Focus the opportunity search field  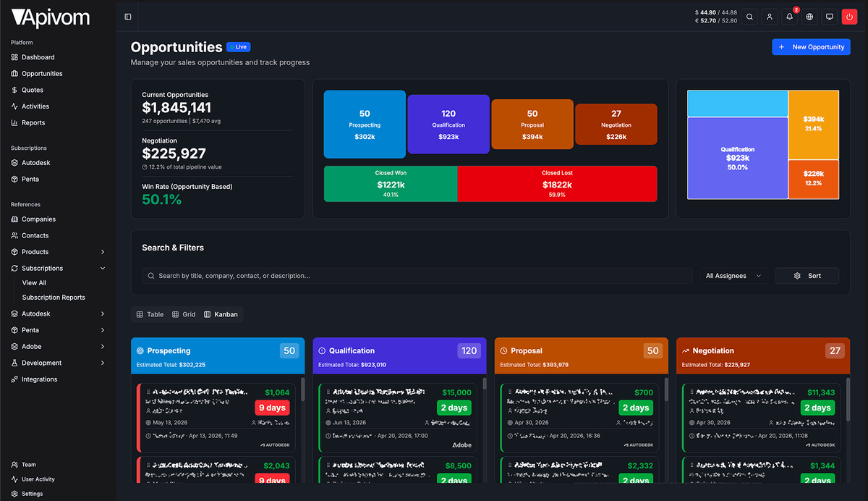point(417,276)
